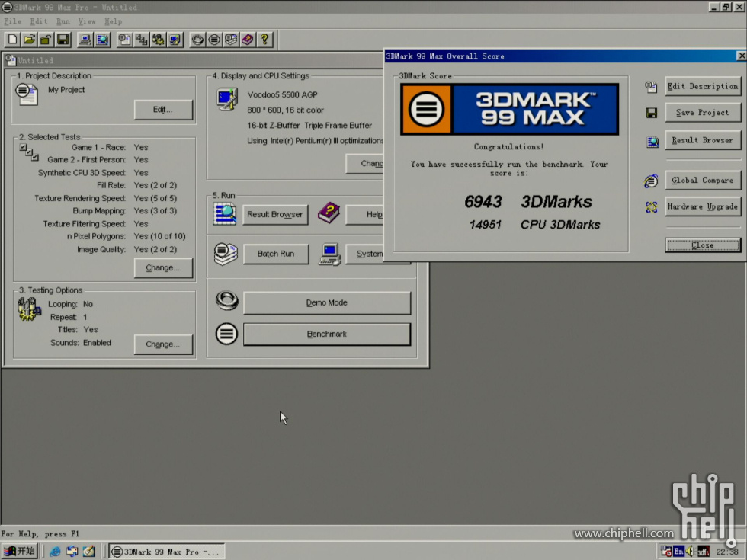Viewport: 747px width, 560px height.
Task: Save project using the floppy toolbar icon
Action: [x=63, y=40]
